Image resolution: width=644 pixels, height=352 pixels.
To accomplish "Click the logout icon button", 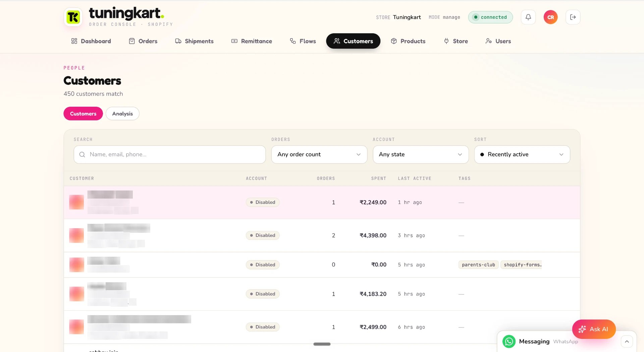I will [573, 17].
